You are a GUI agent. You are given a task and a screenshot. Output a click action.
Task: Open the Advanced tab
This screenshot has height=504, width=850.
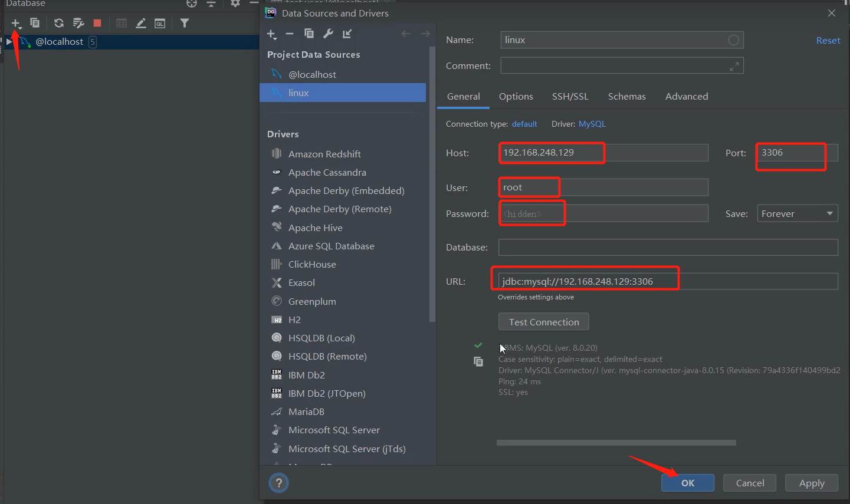[687, 97]
